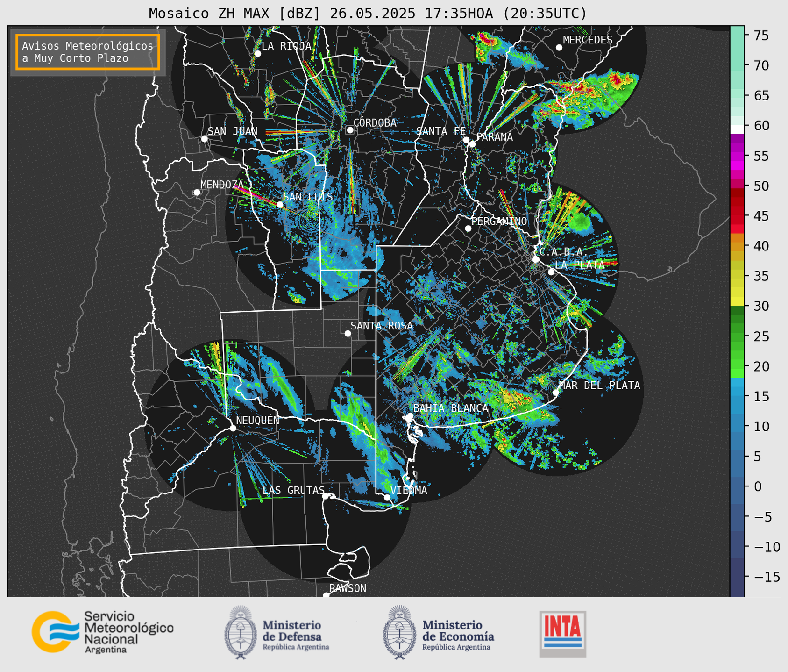
Task: Click the SAN LUIS city label
Action: (308, 197)
